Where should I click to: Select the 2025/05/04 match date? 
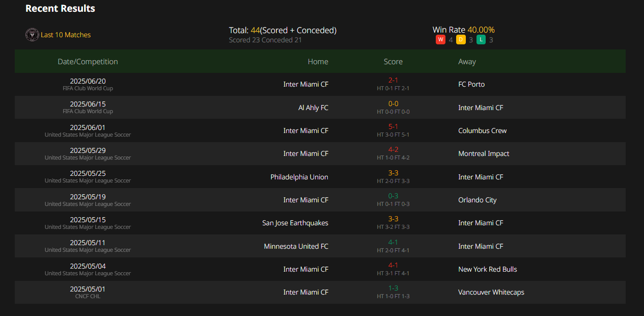click(x=88, y=266)
